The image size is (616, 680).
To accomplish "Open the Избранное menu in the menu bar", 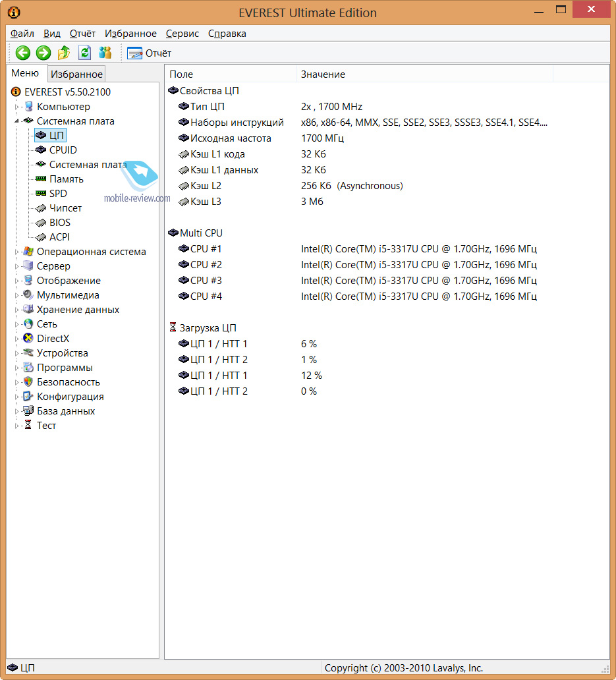I will (130, 34).
